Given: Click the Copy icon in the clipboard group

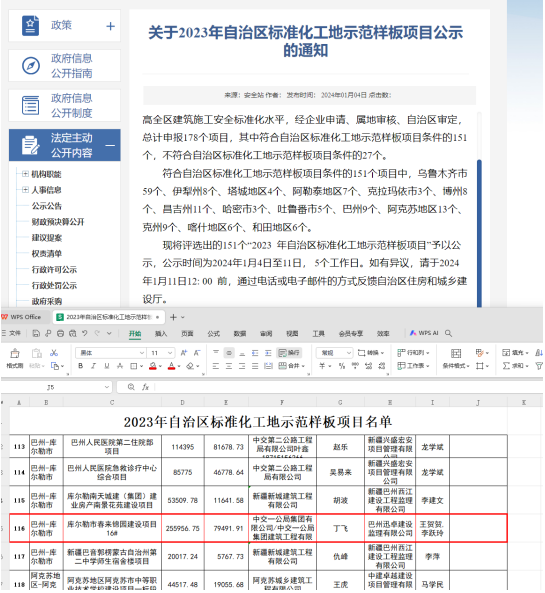Looking at the screenshot, I should [55, 366].
